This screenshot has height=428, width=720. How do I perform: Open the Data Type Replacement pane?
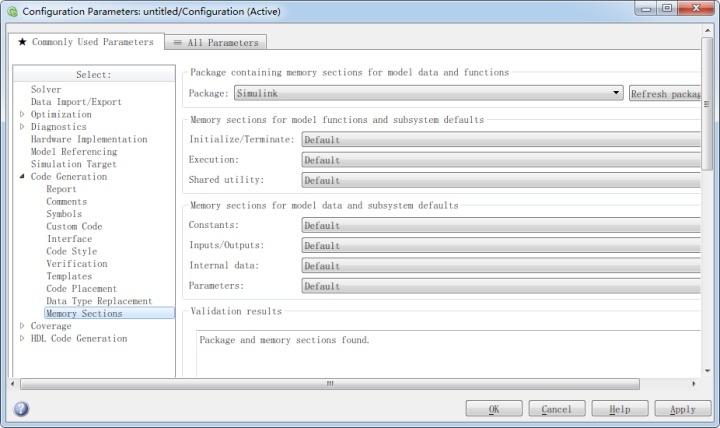99,300
